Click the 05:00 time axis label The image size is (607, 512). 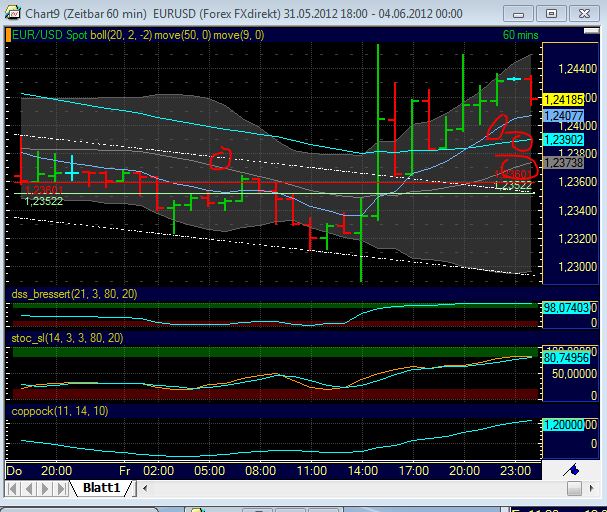click(209, 471)
